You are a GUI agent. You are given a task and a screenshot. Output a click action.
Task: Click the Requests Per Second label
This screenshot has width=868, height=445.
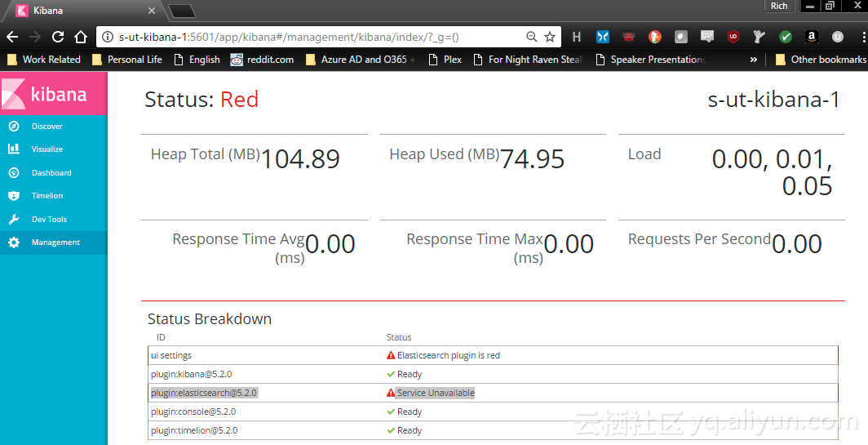coord(699,239)
